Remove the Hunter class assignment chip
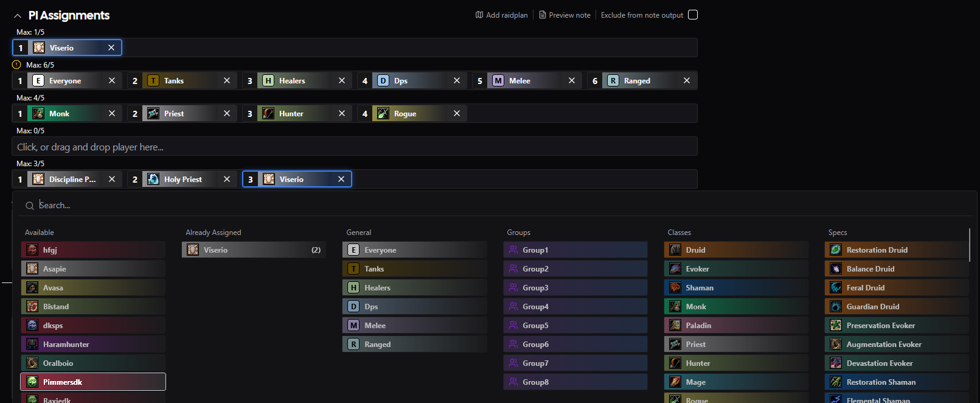 click(x=342, y=114)
